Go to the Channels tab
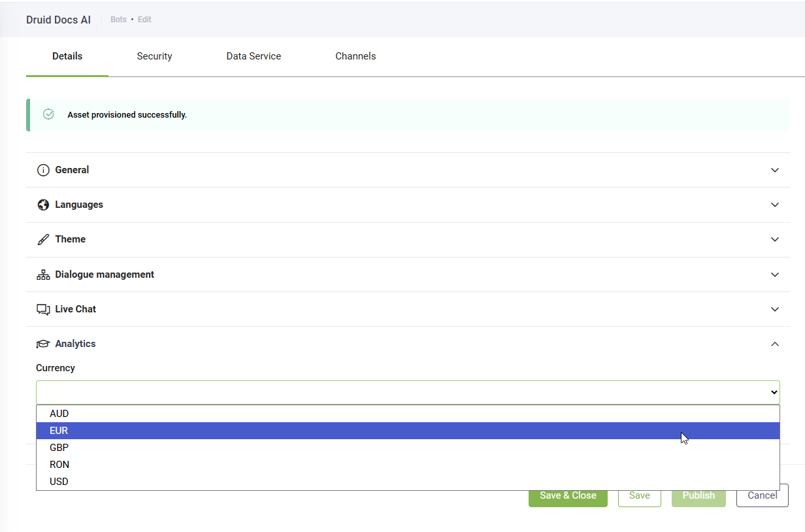 pyautogui.click(x=355, y=56)
